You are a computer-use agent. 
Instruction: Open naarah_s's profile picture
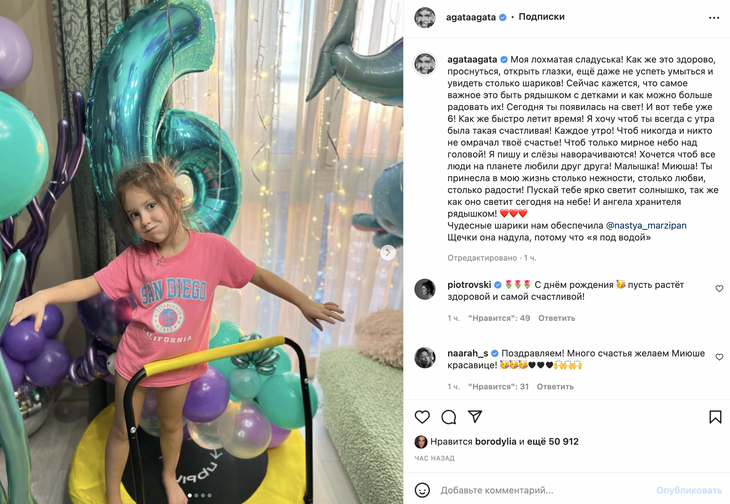pos(425,358)
